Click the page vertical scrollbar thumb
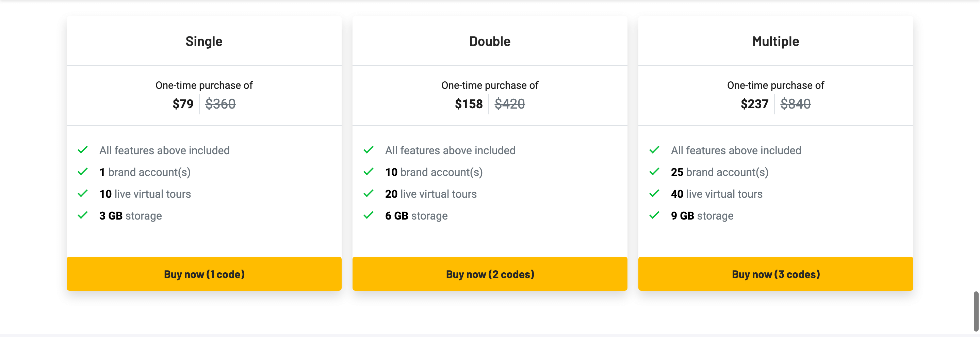 976,311
